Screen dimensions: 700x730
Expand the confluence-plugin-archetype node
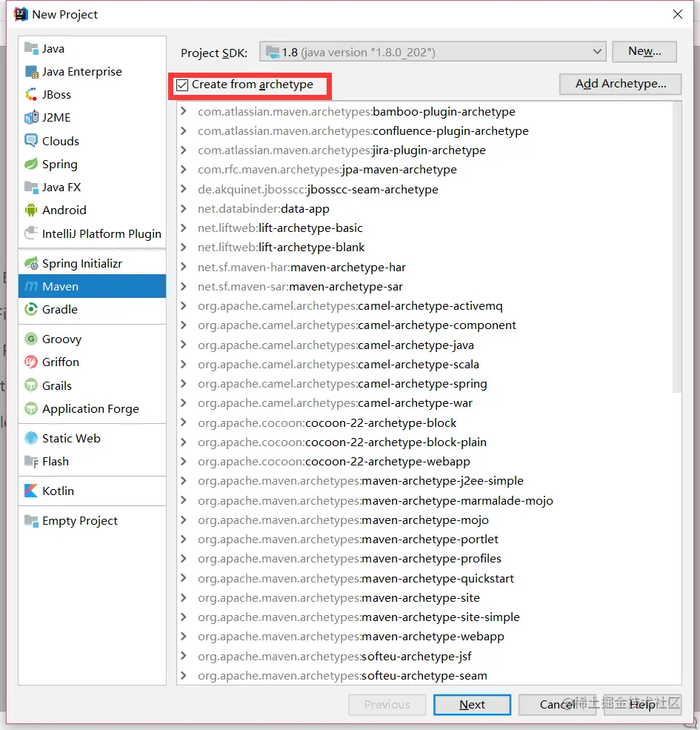click(184, 131)
